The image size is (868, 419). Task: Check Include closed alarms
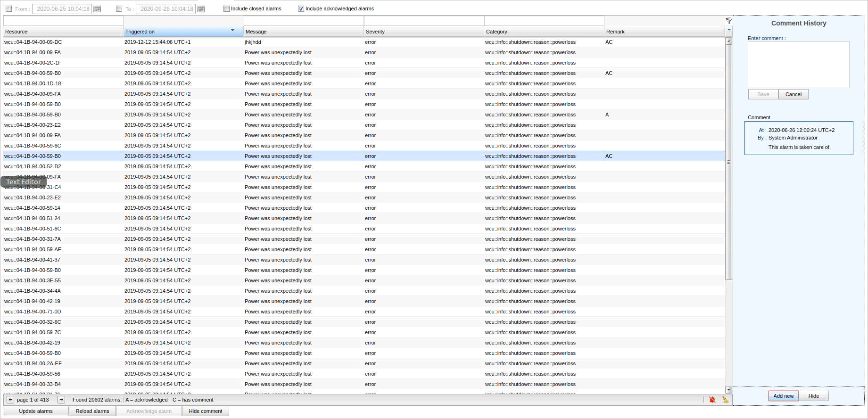click(x=226, y=8)
